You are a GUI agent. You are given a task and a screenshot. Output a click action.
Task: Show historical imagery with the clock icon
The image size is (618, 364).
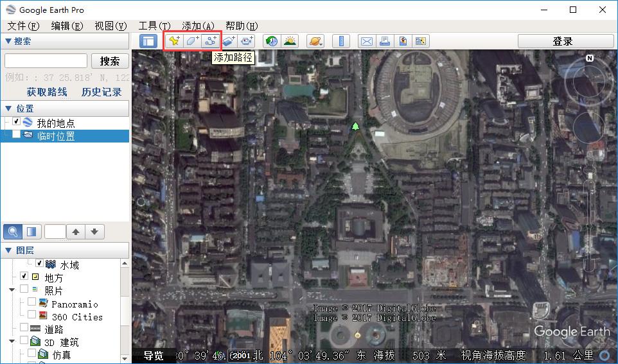[272, 41]
